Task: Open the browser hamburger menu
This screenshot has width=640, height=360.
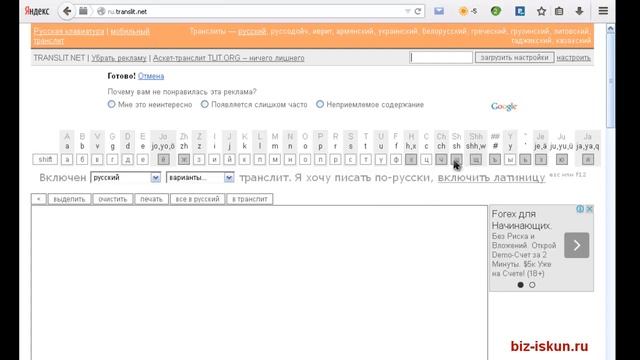Action: pos(603,11)
